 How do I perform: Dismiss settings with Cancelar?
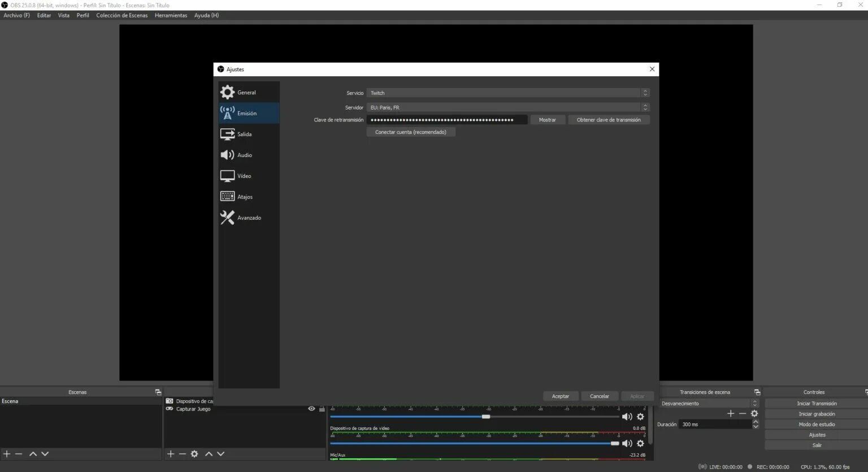[x=600, y=396]
